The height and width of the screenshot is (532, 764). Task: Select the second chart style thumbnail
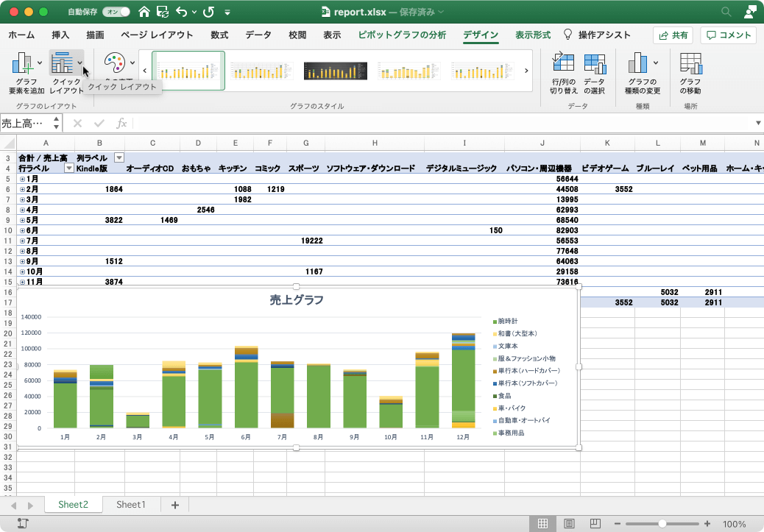261,71
